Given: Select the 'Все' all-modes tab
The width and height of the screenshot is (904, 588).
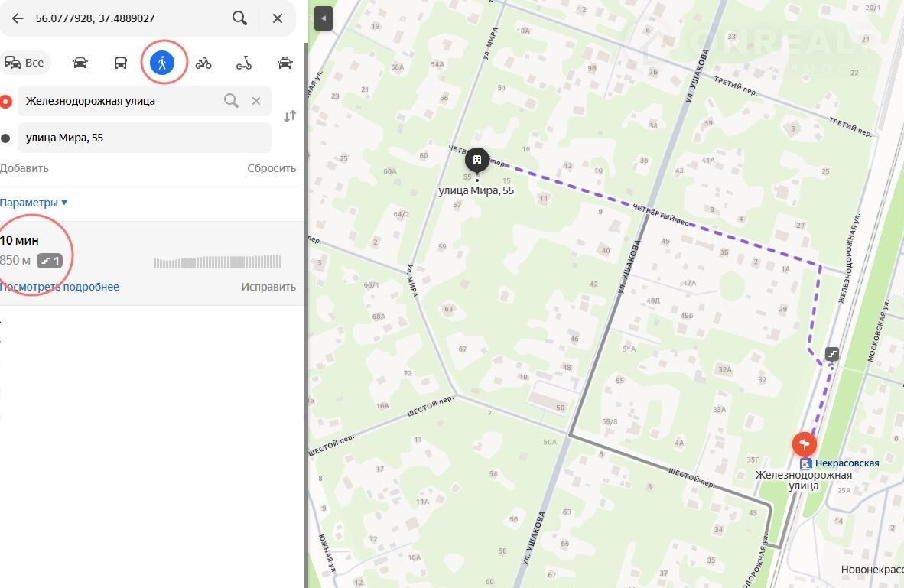Looking at the screenshot, I should coord(25,63).
